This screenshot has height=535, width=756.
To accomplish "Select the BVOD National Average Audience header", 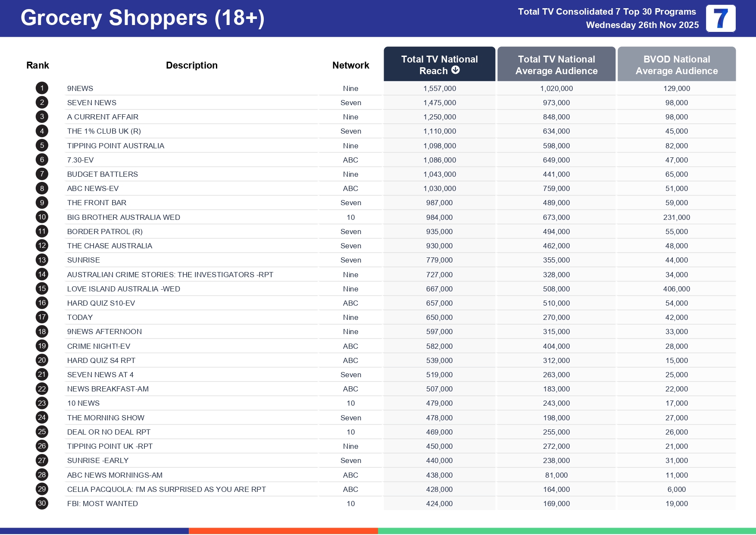I will 676,65.
